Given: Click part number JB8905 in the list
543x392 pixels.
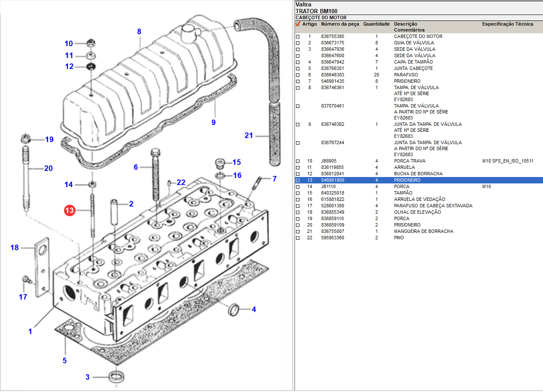Looking at the screenshot, I should pyautogui.click(x=328, y=161).
